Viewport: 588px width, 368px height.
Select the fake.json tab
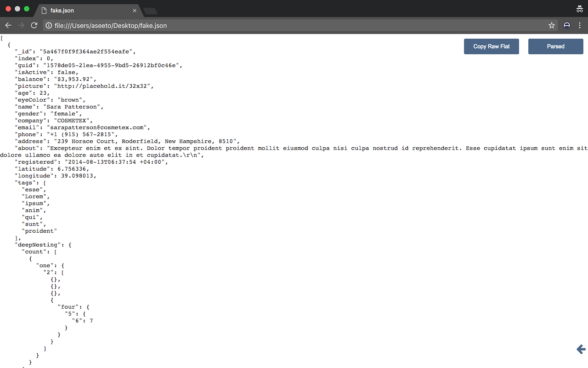coord(87,10)
